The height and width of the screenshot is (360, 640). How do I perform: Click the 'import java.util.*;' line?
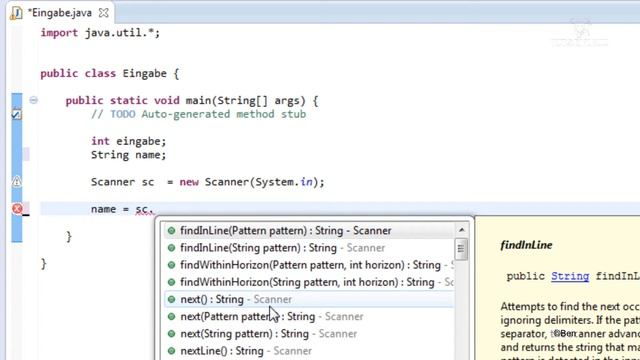pos(100,33)
